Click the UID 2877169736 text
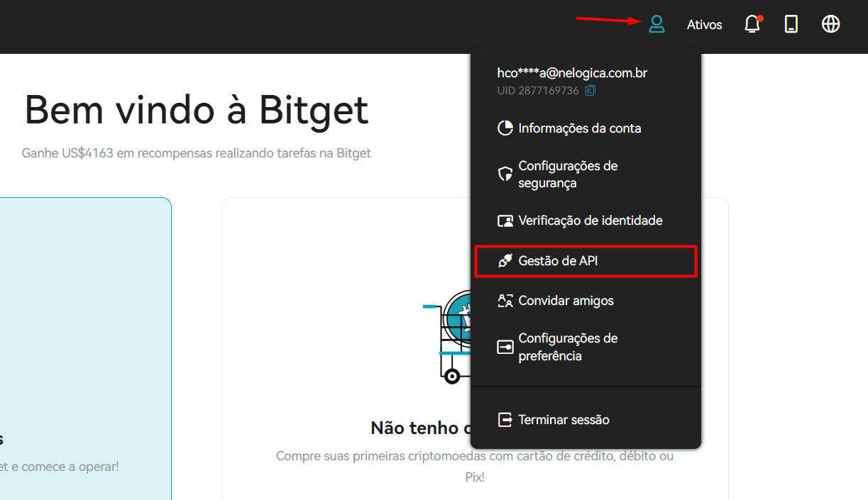The height and width of the screenshot is (500, 868). tap(538, 91)
